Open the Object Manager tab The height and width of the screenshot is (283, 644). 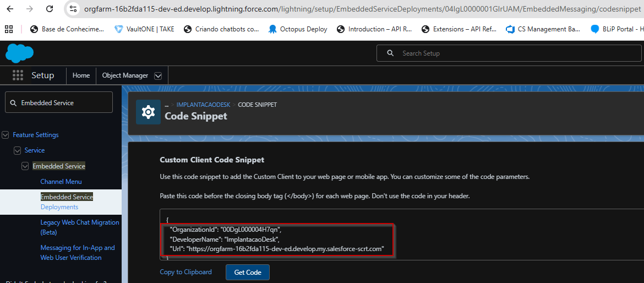point(125,75)
